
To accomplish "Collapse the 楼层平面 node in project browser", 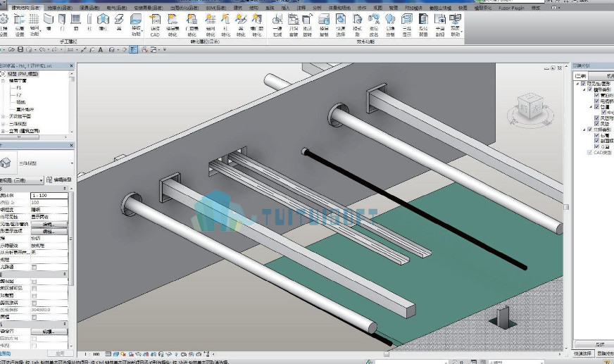I will 3,81.
